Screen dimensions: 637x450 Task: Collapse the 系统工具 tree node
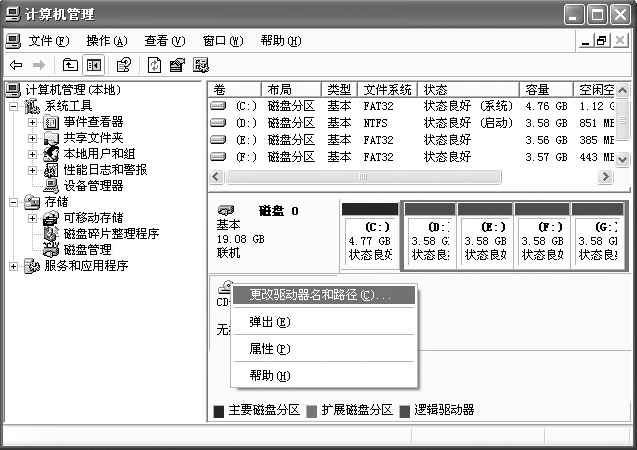point(13,106)
